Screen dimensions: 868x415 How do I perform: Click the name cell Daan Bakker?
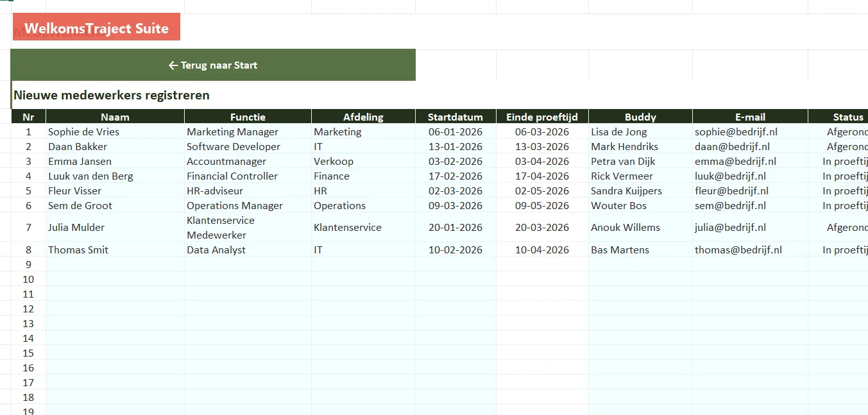115,146
